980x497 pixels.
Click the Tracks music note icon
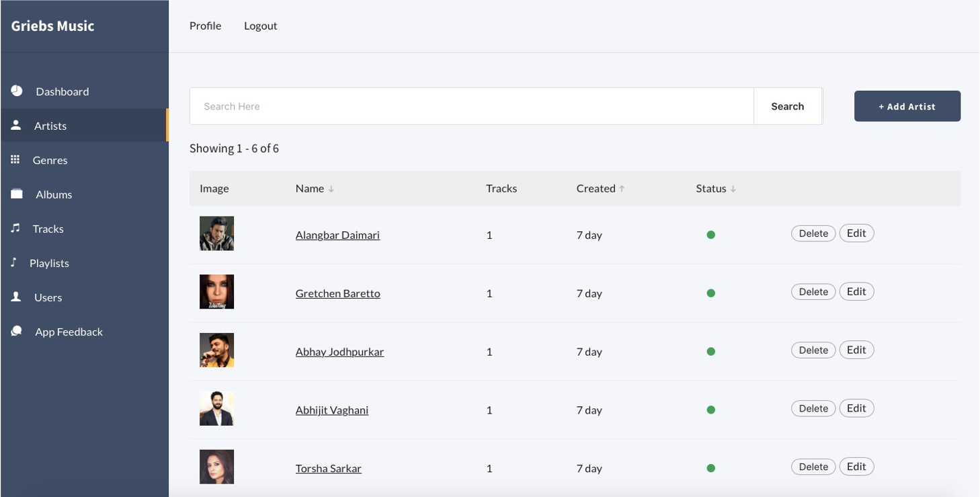[15, 229]
